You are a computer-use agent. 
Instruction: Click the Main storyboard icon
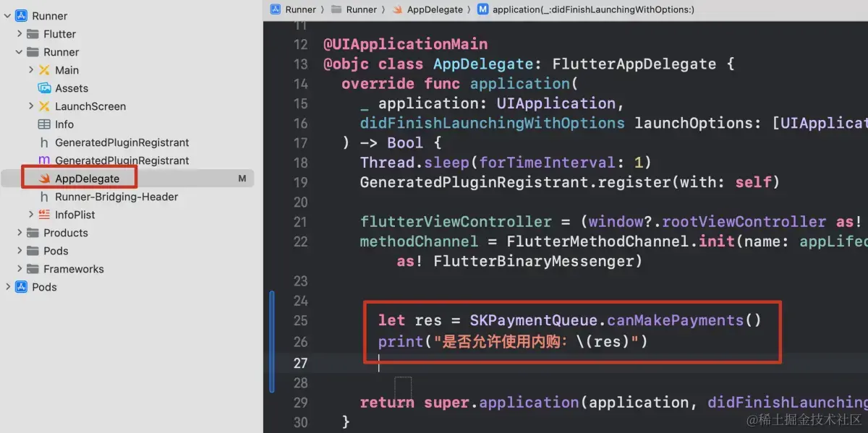(44, 70)
